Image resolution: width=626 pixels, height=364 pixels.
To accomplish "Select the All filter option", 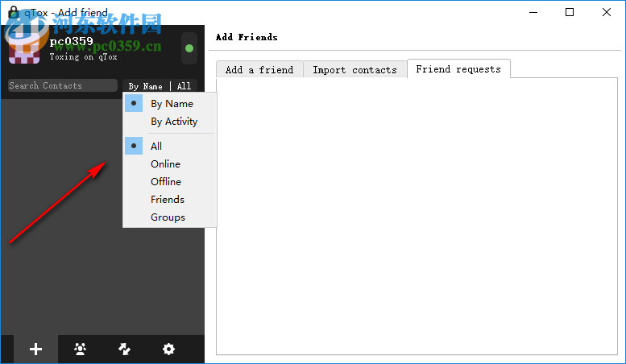I will click(x=171, y=146).
